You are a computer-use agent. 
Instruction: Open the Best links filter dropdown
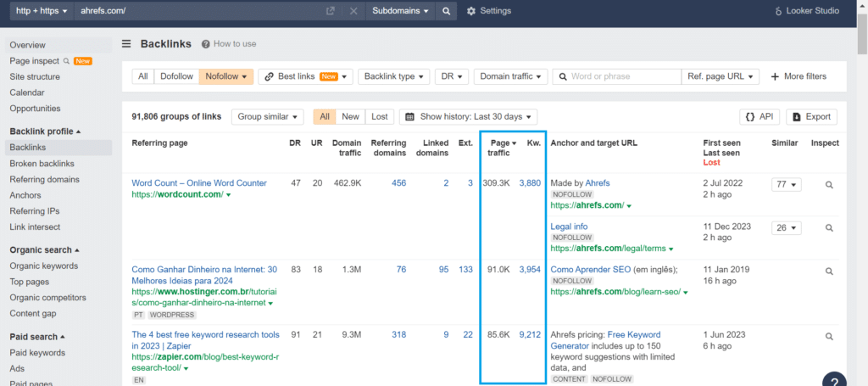click(305, 76)
